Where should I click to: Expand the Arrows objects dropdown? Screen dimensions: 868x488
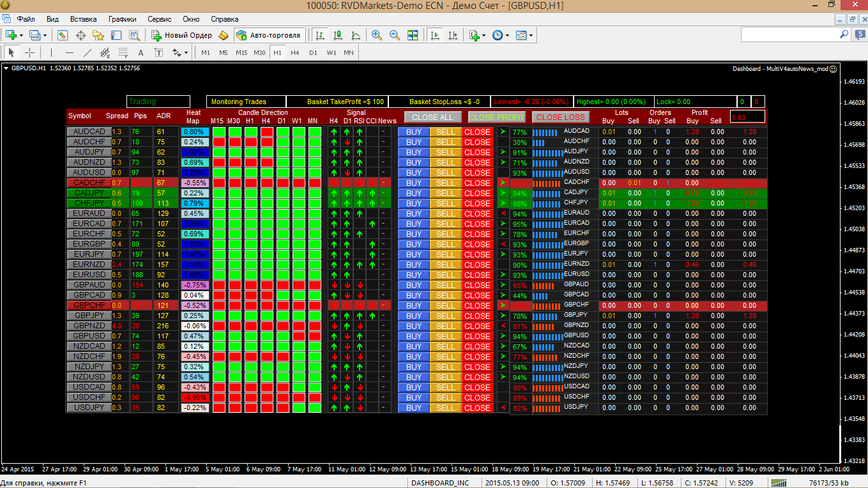[x=186, y=52]
